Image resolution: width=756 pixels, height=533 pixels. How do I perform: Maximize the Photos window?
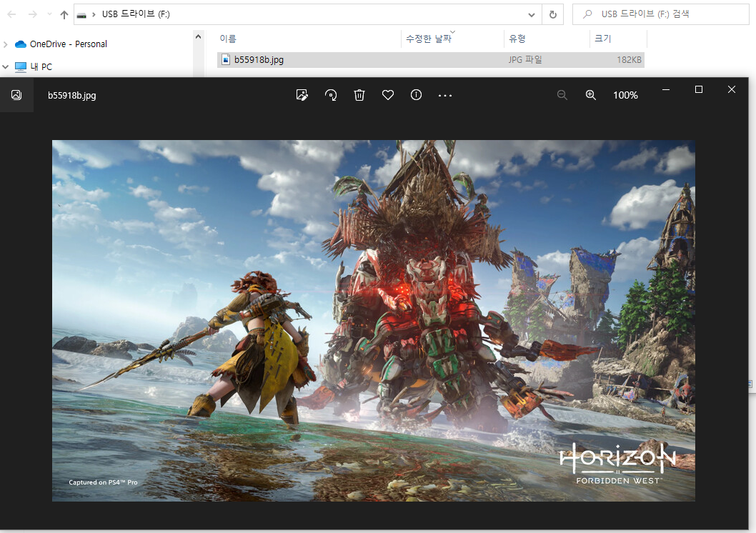[x=699, y=89]
